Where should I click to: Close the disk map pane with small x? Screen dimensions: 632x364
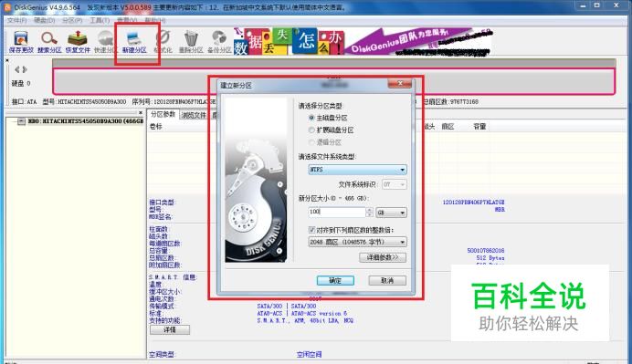coord(7,60)
